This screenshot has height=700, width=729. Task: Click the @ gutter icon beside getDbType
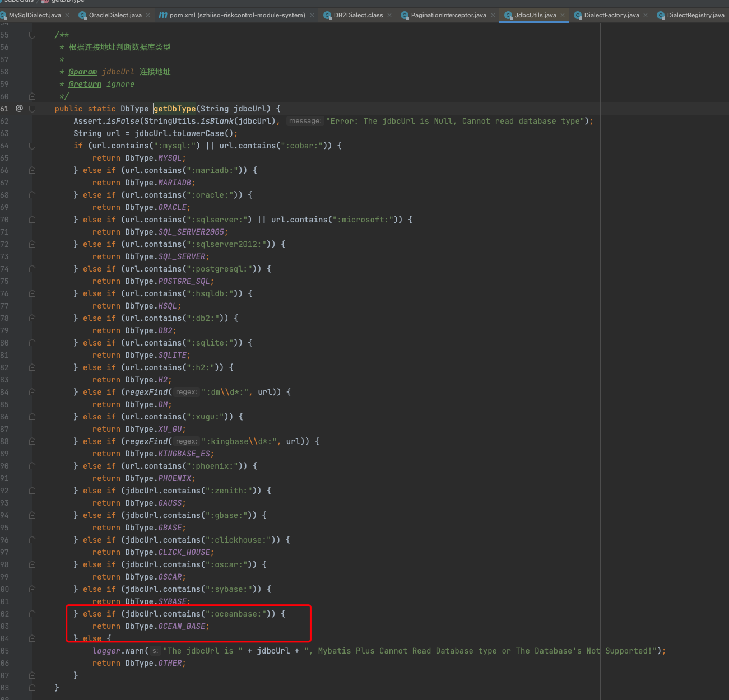(x=19, y=108)
